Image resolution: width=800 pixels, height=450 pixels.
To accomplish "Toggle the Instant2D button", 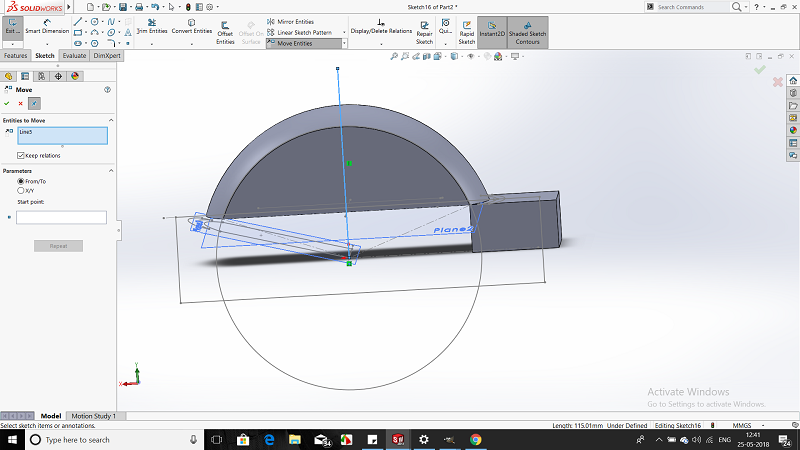I will click(x=491, y=30).
